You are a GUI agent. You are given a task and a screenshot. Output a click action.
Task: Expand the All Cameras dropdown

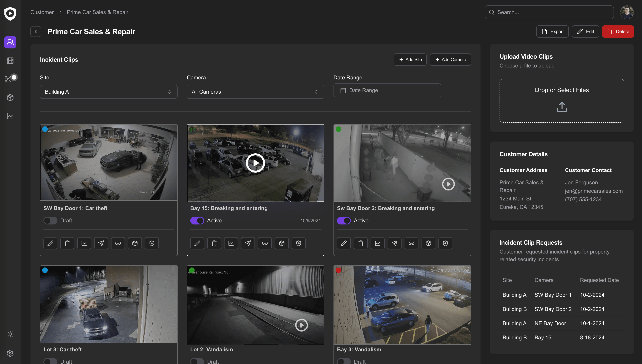click(255, 92)
